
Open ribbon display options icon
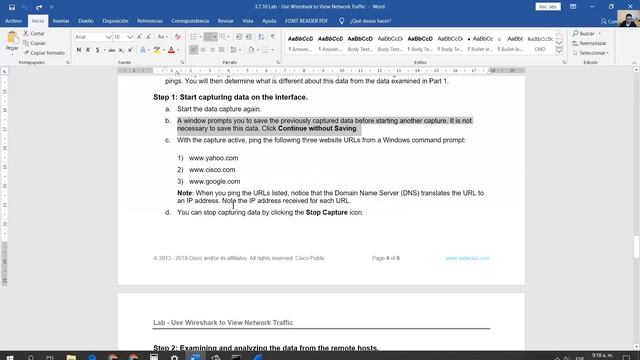573,7
